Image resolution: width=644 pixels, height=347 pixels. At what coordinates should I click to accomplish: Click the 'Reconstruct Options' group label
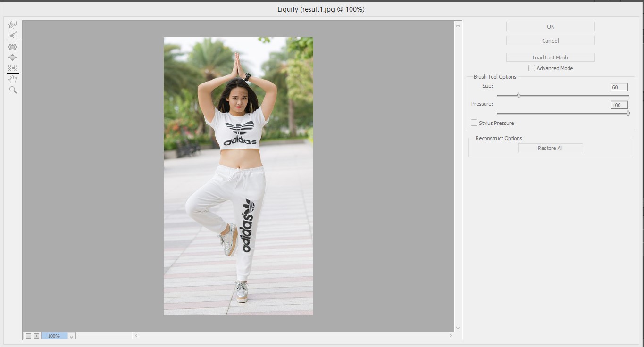click(x=499, y=138)
